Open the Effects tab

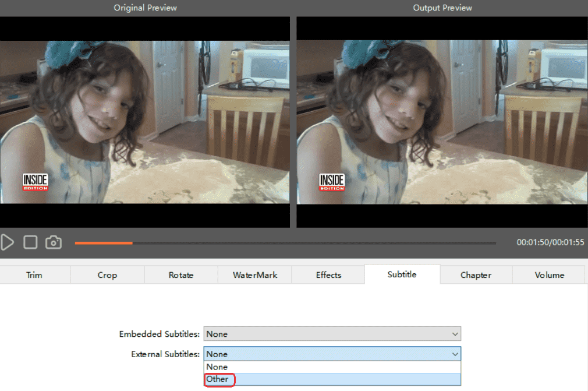328,275
